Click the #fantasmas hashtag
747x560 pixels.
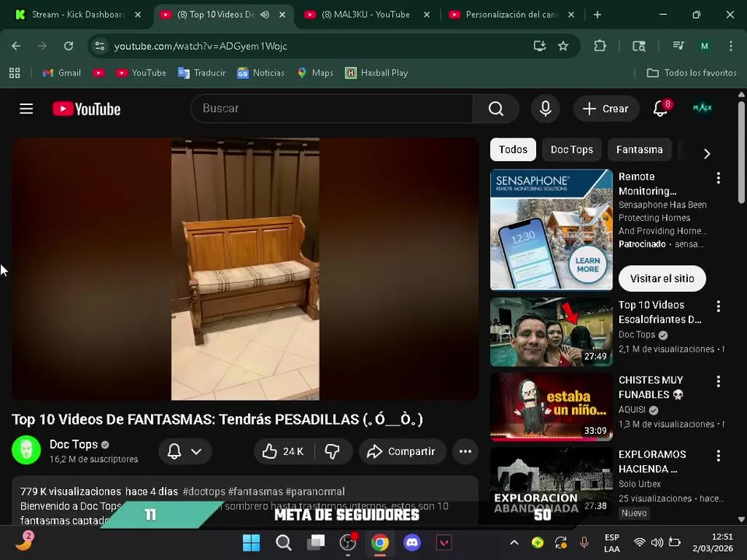pyautogui.click(x=255, y=492)
